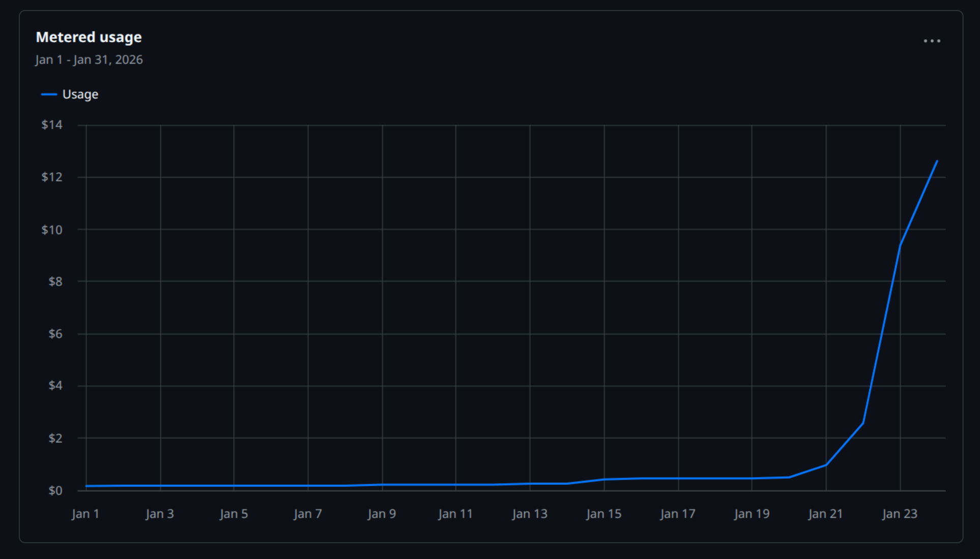The height and width of the screenshot is (559, 980).
Task: Click the blue Usage legend line icon
Action: [x=49, y=94]
